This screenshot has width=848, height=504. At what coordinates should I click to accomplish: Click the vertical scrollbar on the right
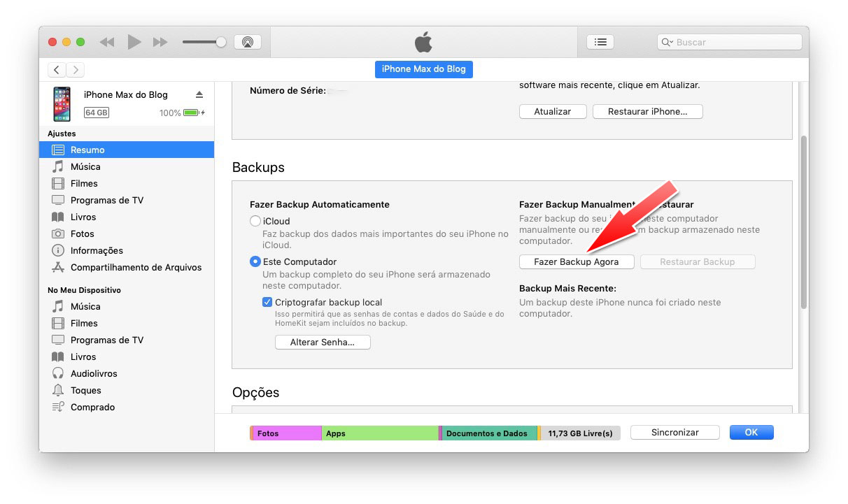click(804, 222)
